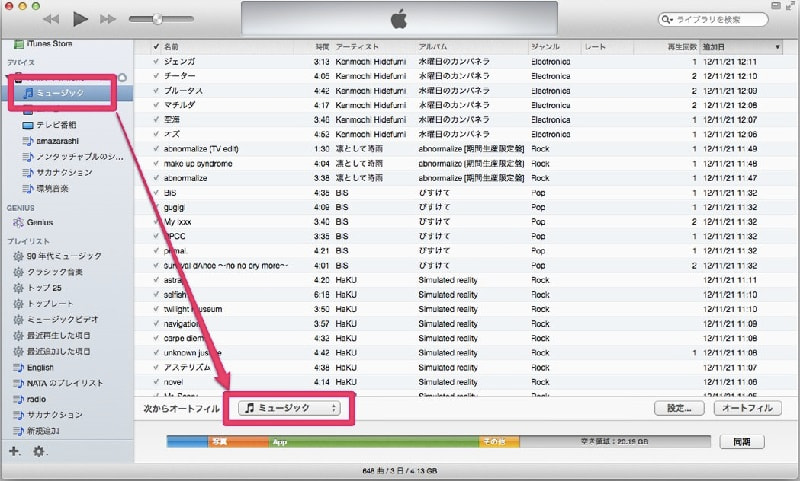Click the オートフィル button
The width and height of the screenshot is (800, 481).
point(747,408)
